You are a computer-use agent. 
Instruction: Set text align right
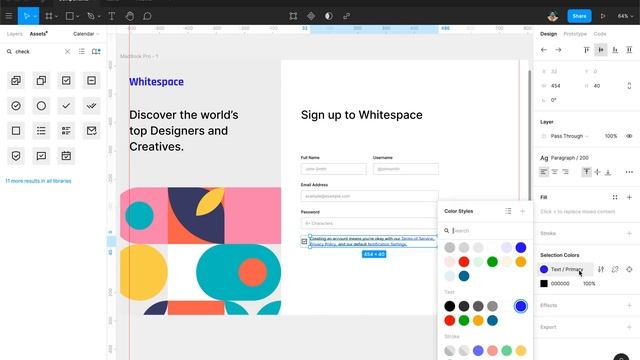[565, 172]
